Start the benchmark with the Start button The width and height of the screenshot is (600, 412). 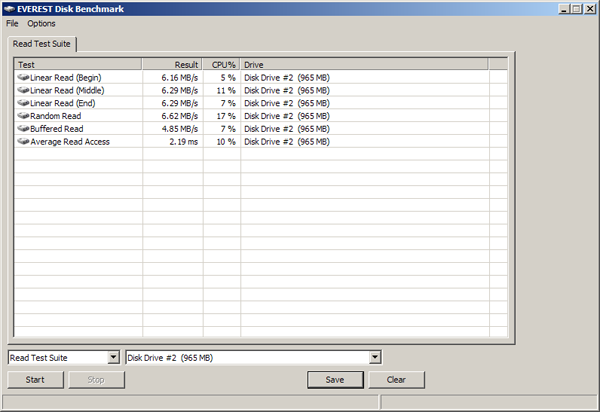pyautogui.click(x=35, y=380)
